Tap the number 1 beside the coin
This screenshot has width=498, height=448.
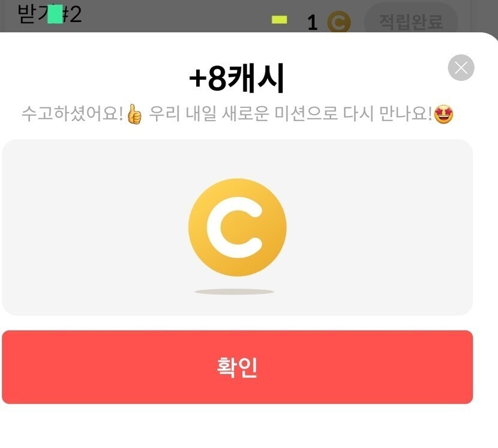click(x=313, y=23)
